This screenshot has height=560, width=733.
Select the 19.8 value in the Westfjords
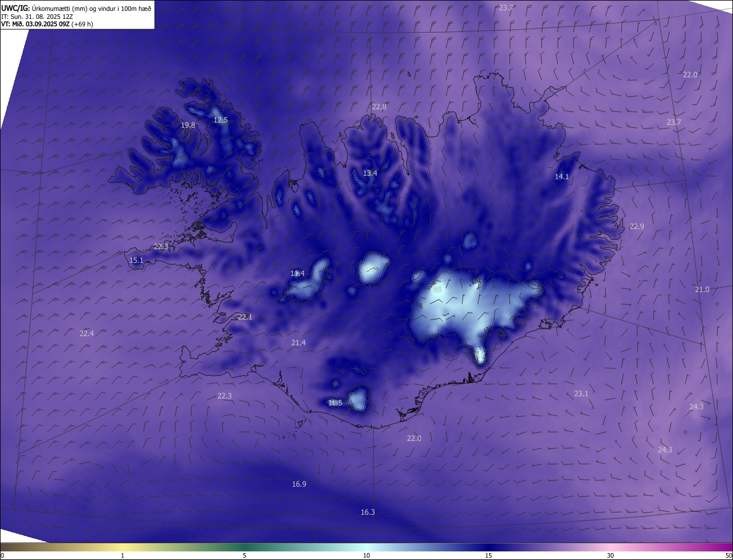coord(188,125)
